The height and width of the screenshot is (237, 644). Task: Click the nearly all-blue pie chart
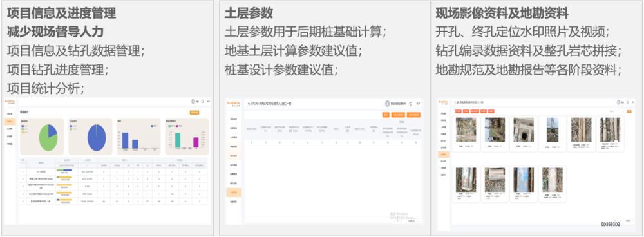[97, 137]
